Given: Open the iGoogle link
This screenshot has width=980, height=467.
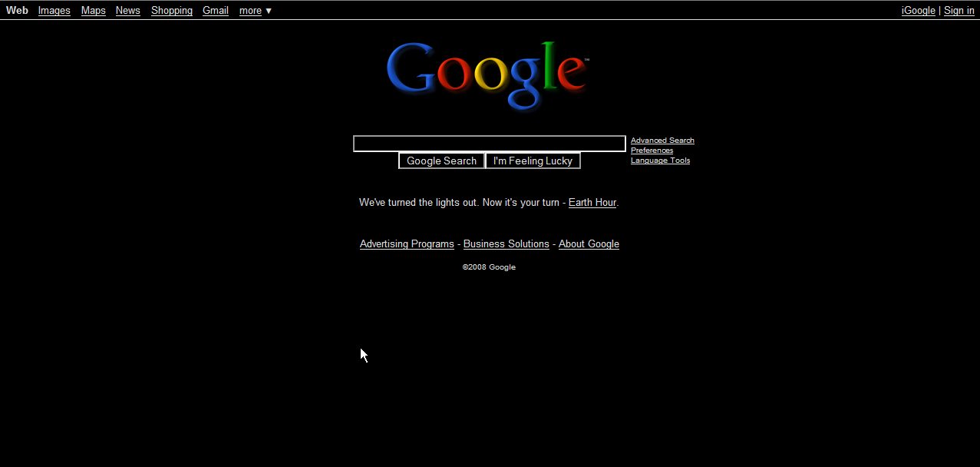Looking at the screenshot, I should 919,11.
